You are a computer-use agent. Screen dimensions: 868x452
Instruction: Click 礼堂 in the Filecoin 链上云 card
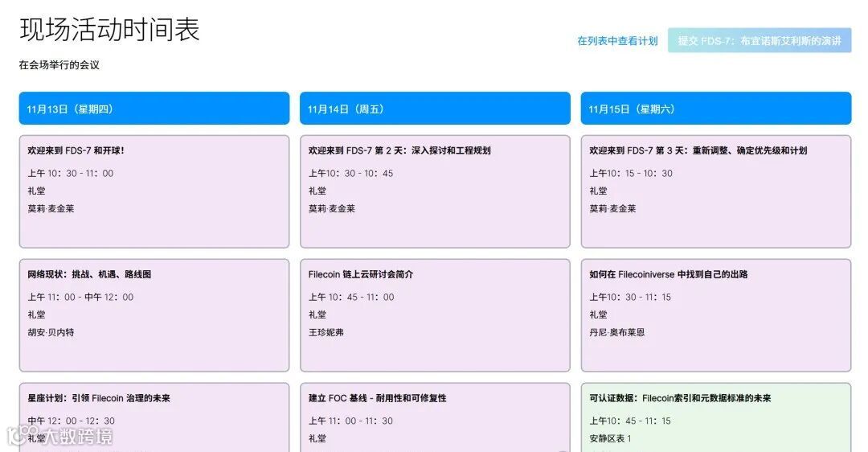pyautogui.click(x=317, y=314)
